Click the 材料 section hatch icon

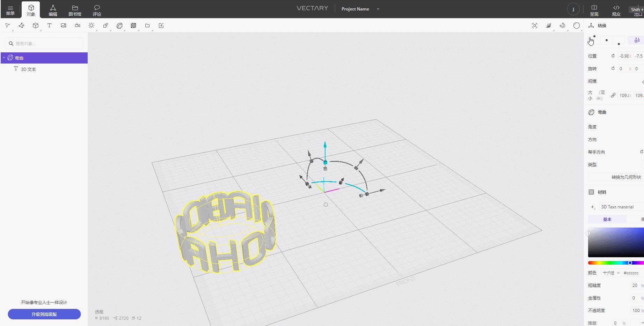tap(591, 192)
